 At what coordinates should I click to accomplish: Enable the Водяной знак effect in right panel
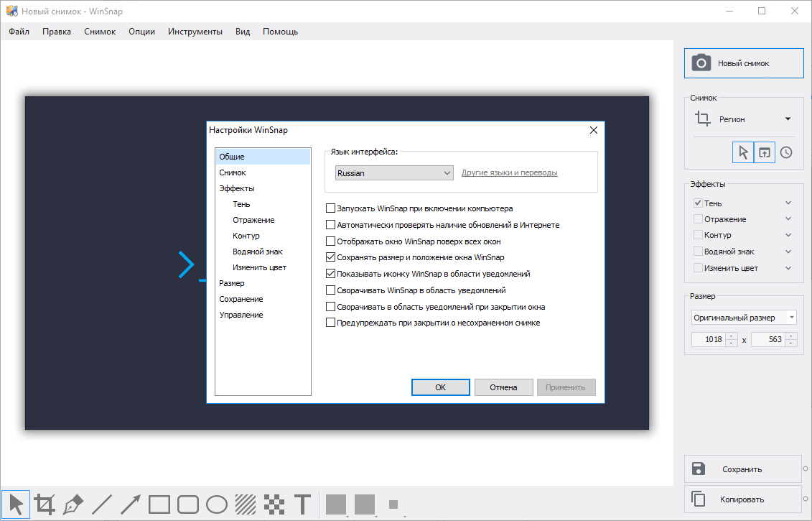tap(698, 252)
